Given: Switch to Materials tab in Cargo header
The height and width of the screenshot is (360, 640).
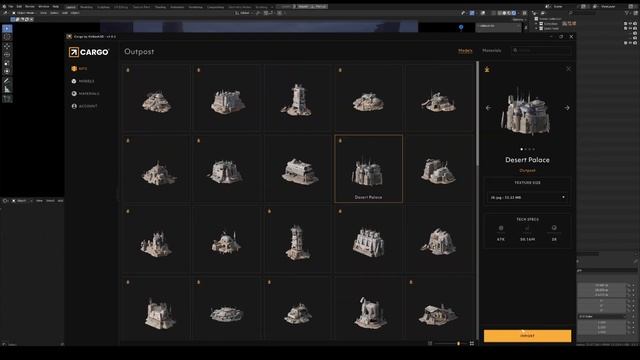Looking at the screenshot, I should click(x=491, y=51).
